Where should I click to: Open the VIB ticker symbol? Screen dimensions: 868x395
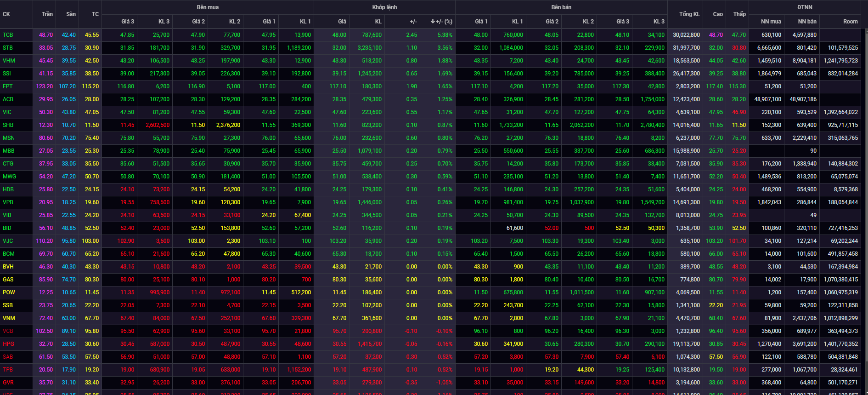(x=7, y=215)
